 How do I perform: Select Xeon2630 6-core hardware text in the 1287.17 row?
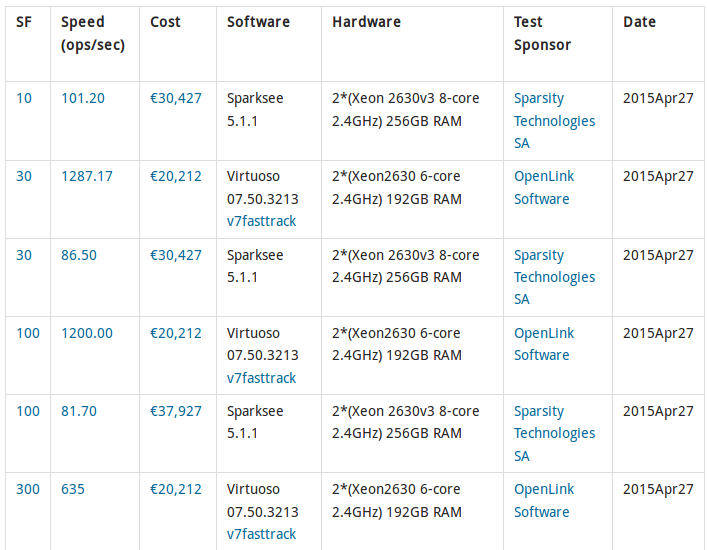tap(397, 188)
